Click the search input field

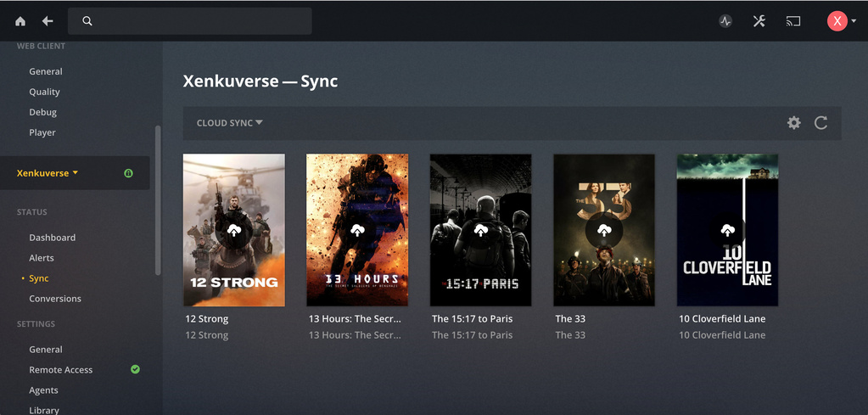190,21
